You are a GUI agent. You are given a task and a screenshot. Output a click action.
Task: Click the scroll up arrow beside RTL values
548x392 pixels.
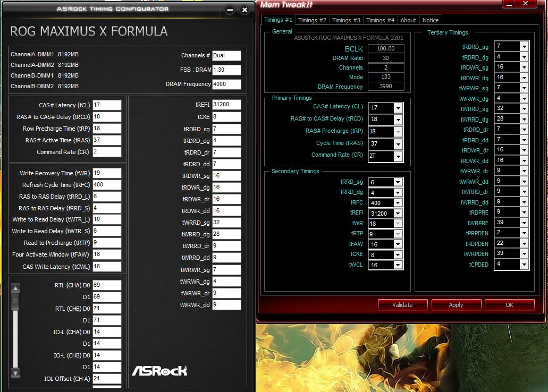pos(15,288)
